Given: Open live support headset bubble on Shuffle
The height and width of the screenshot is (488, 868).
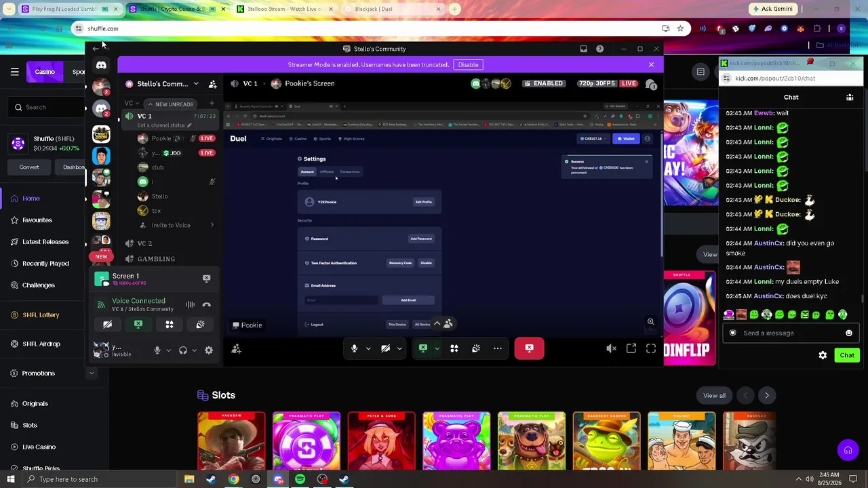Looking at the screenshot, I should coord(848,450).
